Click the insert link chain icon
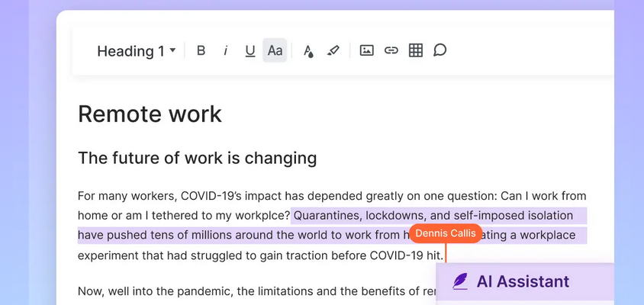 (x=391, y=51)
